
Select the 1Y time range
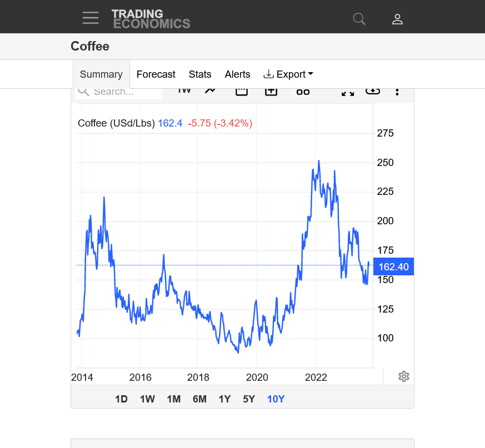tap(224, 399)
